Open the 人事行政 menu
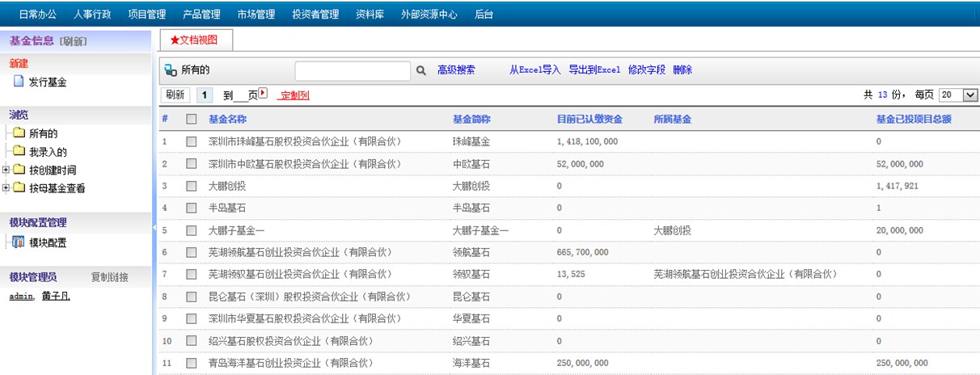980x375 pixels. pyautogui.click(x=92, y=15)
